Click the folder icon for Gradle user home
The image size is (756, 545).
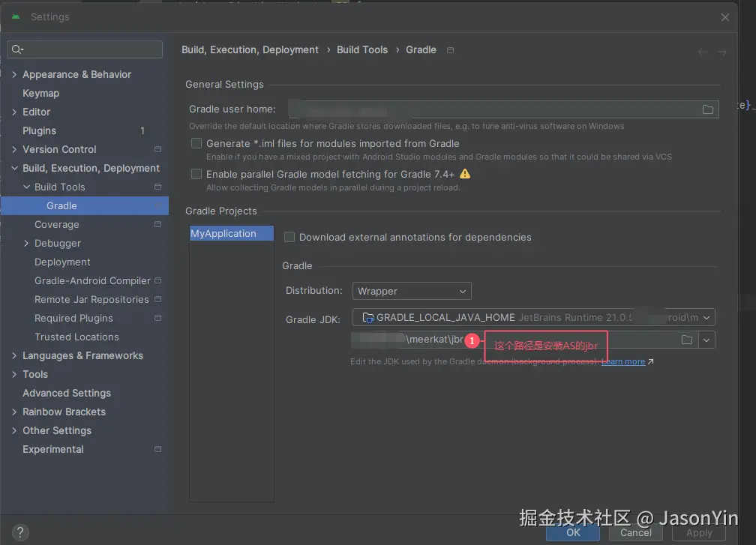(x=708, y=109)
